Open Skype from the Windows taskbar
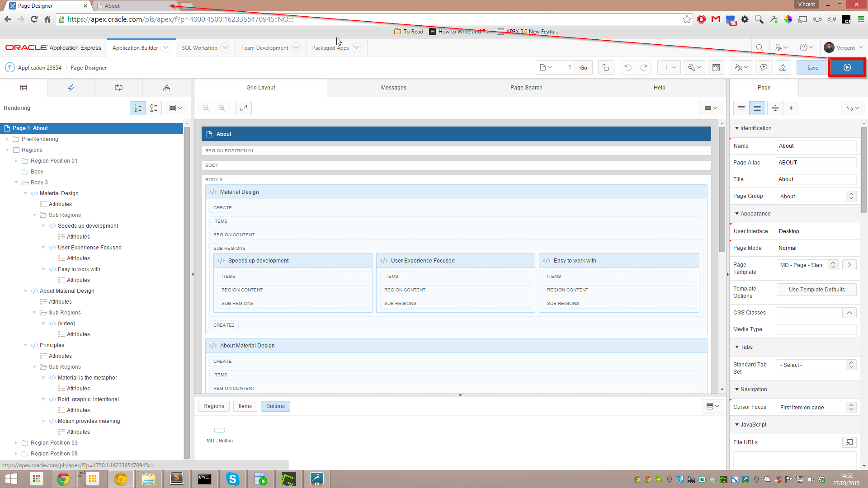Screen dimensions: 868x488 (x=232, y=479)
